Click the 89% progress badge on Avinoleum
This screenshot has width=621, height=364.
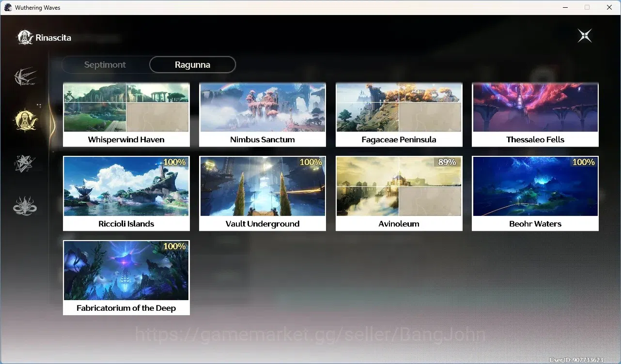[447, 162]
